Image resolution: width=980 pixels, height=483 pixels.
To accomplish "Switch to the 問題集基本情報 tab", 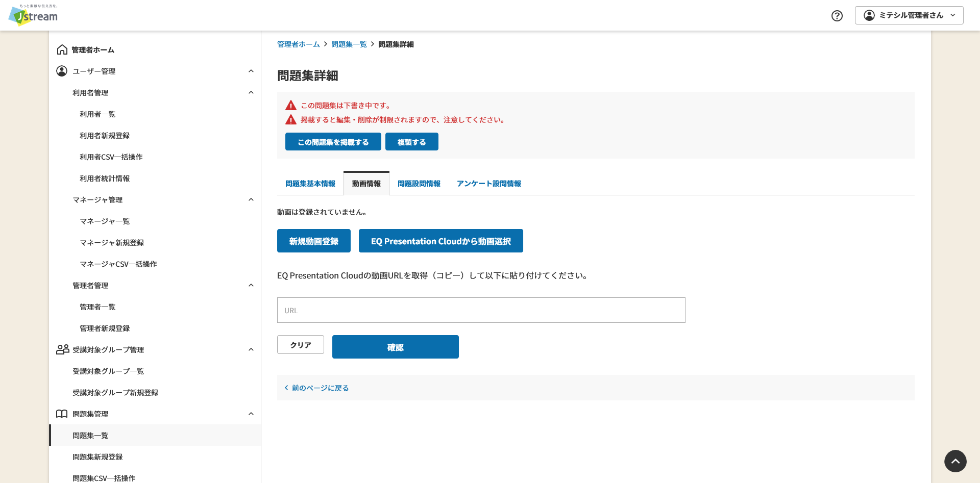I will (310, 184).
